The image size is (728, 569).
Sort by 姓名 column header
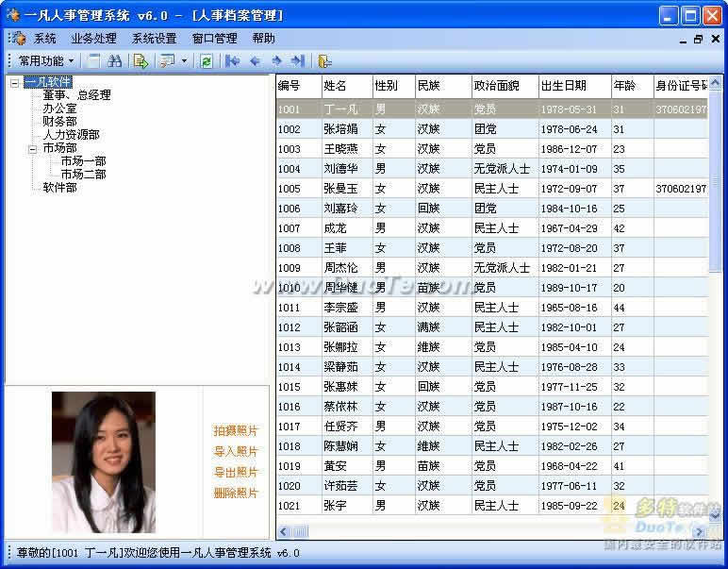pyautogui.click(x=347, y=86)
